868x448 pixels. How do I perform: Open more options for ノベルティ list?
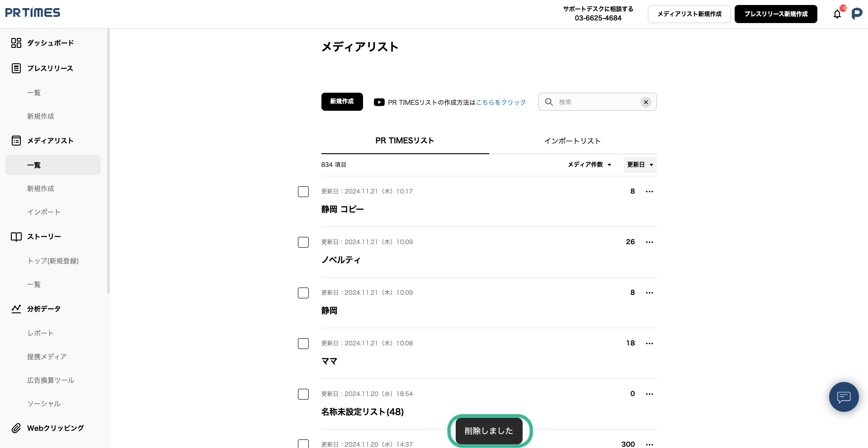pyautogui.click(x=649, y=242)
